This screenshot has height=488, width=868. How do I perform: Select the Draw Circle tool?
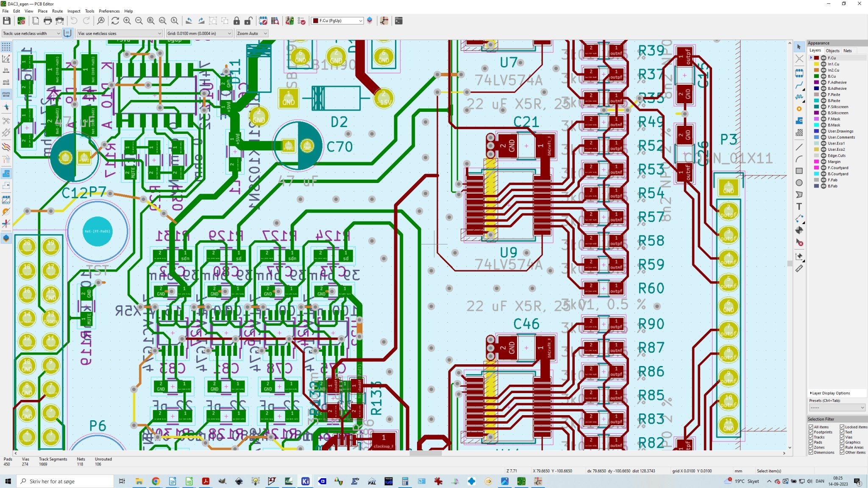[799, 183]
